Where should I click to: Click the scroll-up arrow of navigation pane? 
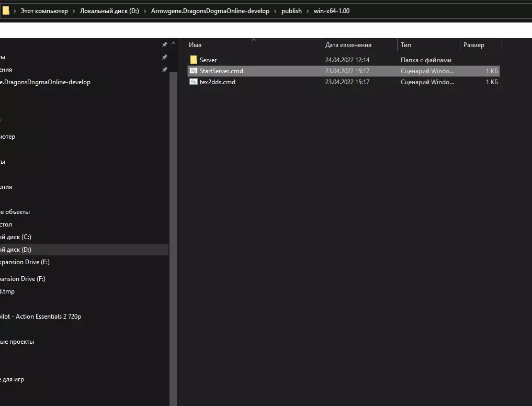173,43
